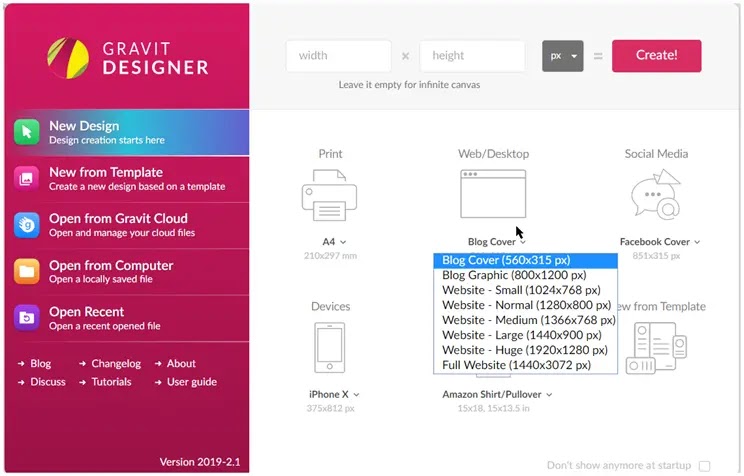Viewport: 744px width, 476px height.
Task: Click the Social Media category heading
Action: pyautogui.click(x=656, y=154)
